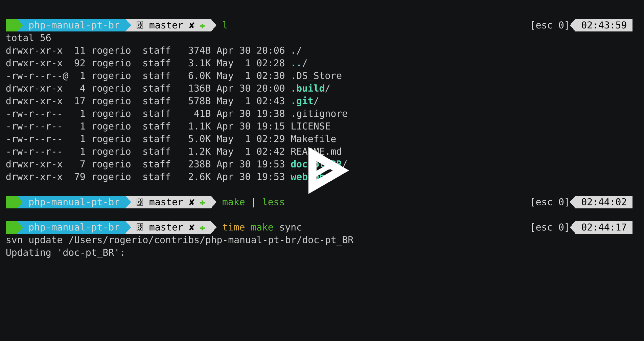Viewport: 644px width, 341px height.
Task: Click the .DS_Store file name
Action: [x=316, y=76]
